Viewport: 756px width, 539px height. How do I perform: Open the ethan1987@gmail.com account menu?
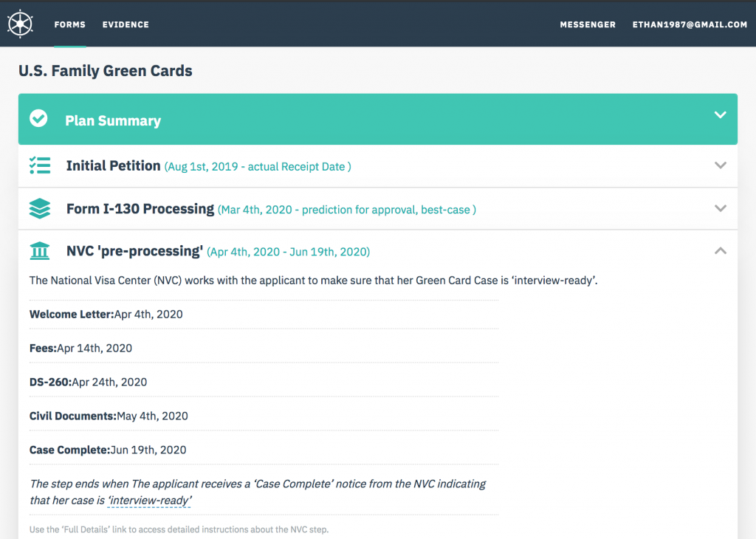[x=690, y=24]
